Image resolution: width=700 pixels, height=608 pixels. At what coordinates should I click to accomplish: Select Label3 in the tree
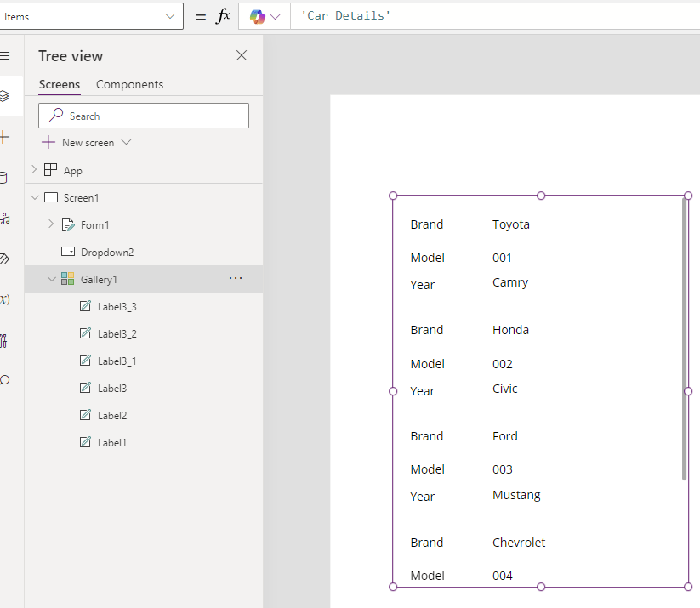[x=144, y=389]
